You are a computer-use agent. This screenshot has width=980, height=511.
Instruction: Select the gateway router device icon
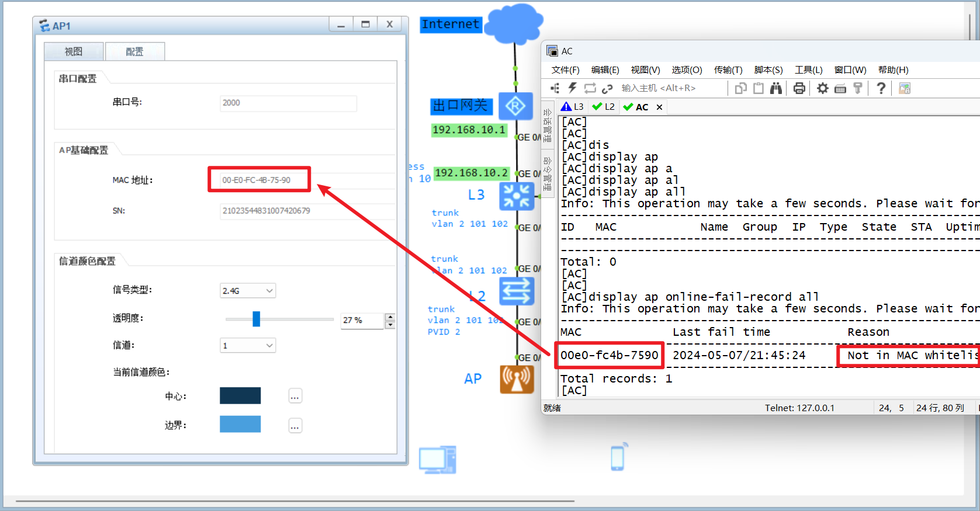pos(515,106)
